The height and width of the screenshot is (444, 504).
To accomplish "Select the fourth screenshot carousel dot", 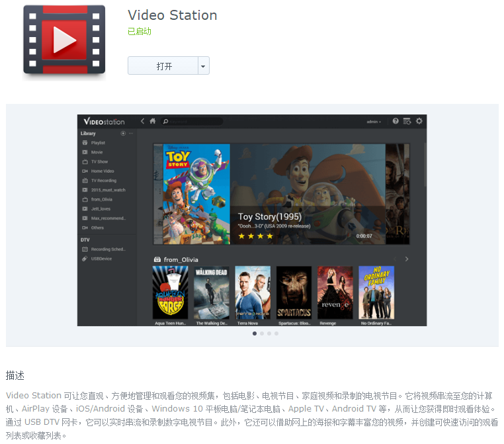I will [x=276, y=333].
